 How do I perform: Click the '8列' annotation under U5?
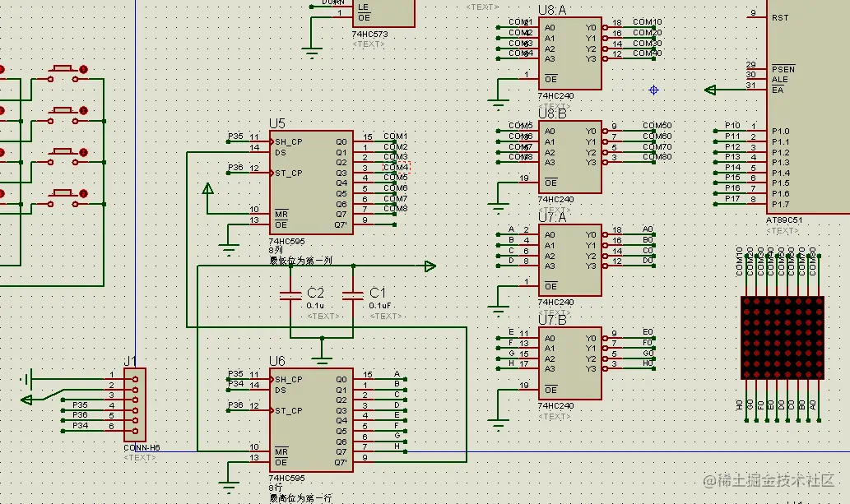click(276, 251)
